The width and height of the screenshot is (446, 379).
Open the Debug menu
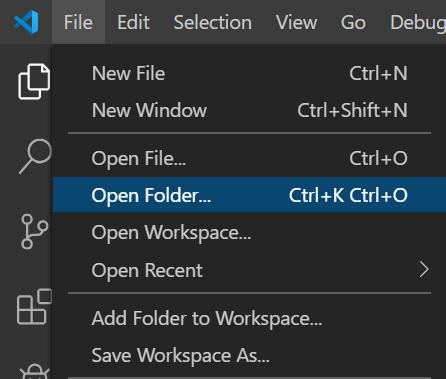tap(418, 22)
